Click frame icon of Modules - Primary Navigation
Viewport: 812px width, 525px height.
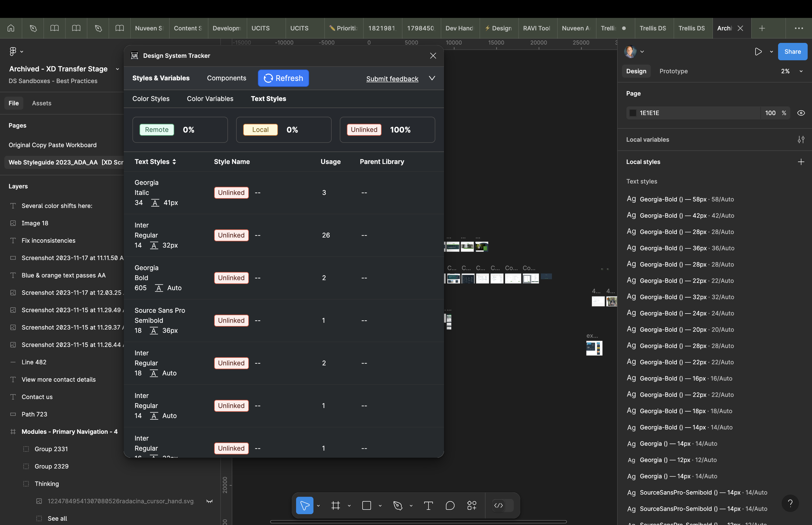[13, 431]
